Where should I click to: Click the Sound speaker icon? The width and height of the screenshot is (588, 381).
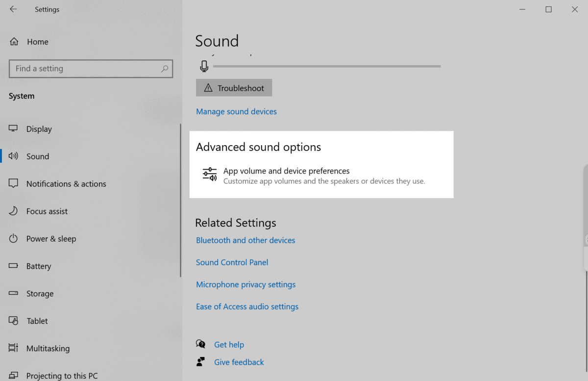tap(13, 156)
